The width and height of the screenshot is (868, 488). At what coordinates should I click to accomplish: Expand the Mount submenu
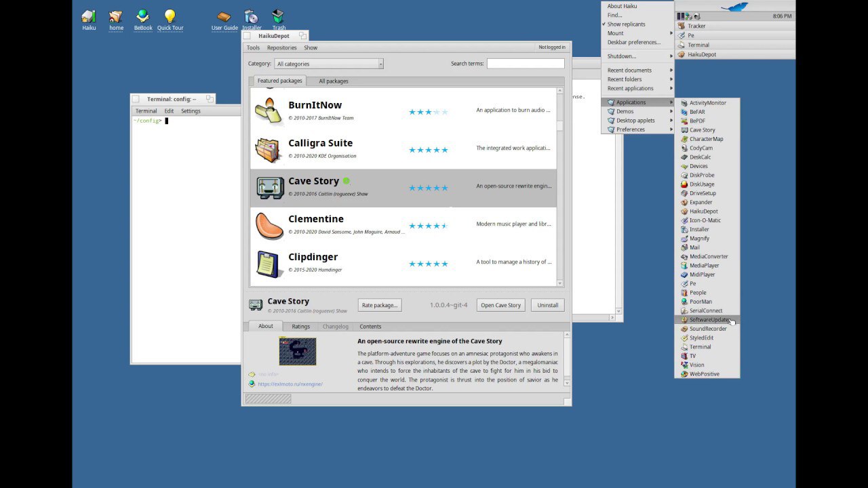[x=637, y=33]
